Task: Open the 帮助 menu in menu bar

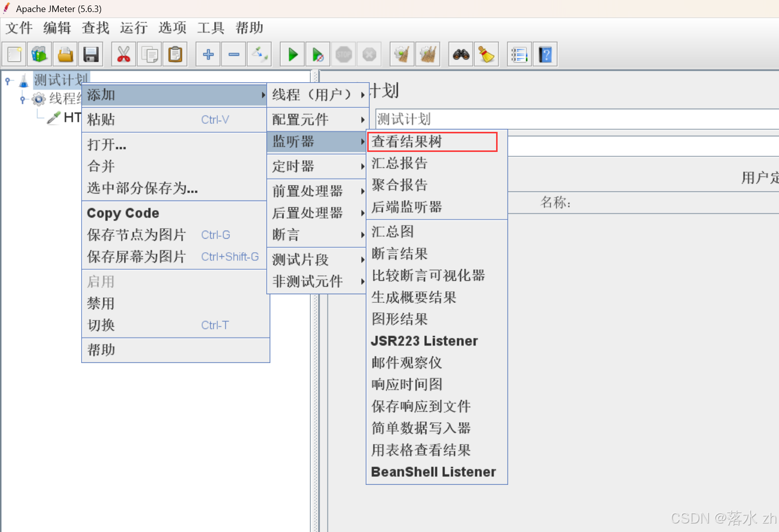Action: click(249, 28)
